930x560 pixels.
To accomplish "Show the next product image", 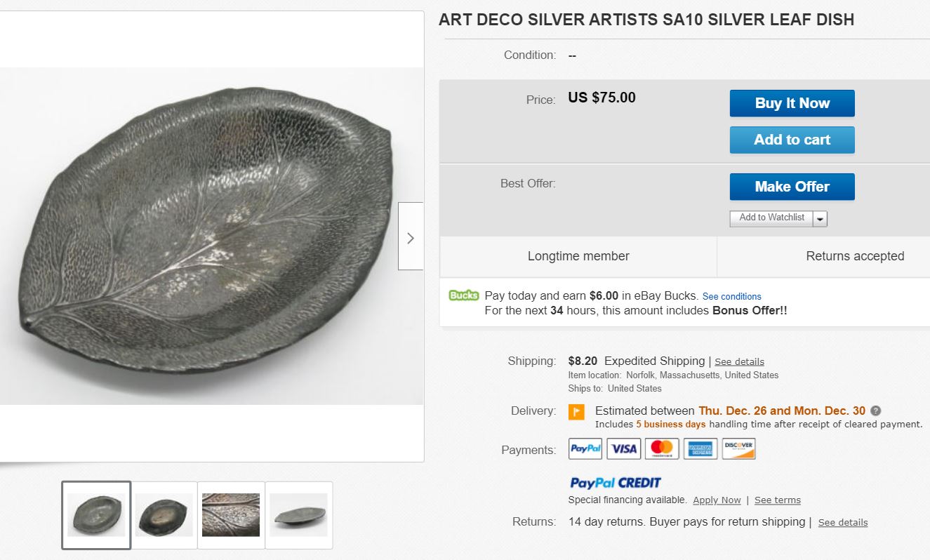I will point(411,237).
